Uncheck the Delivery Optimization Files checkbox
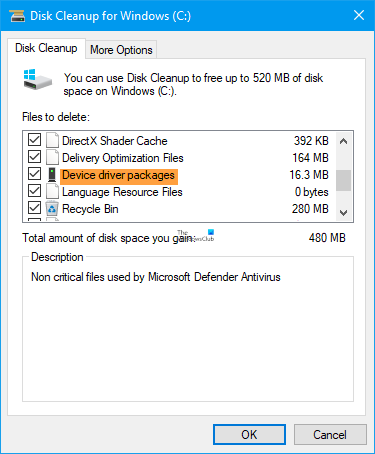375x454 pixels. pyautogui.click(x=34, y=157)
